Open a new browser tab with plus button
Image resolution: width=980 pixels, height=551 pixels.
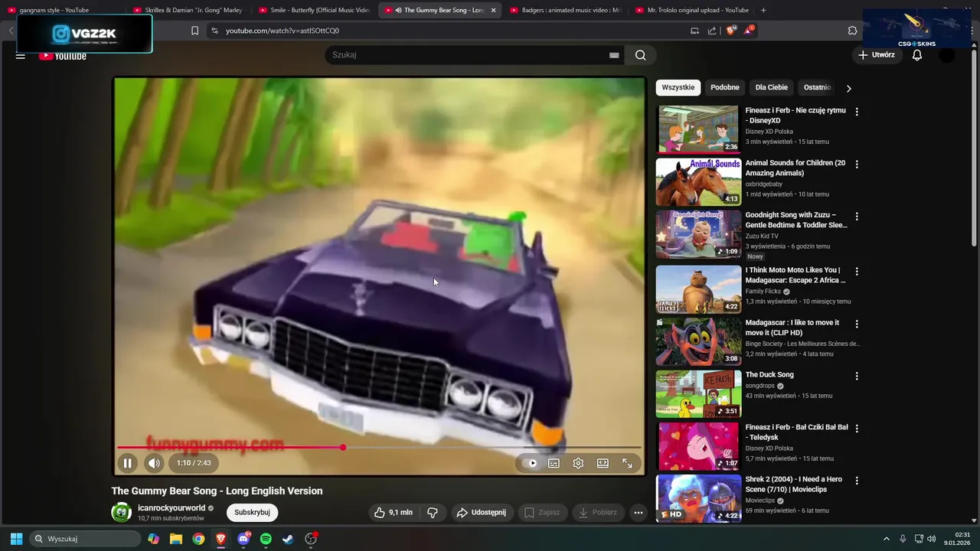click(x=763, y=10)
